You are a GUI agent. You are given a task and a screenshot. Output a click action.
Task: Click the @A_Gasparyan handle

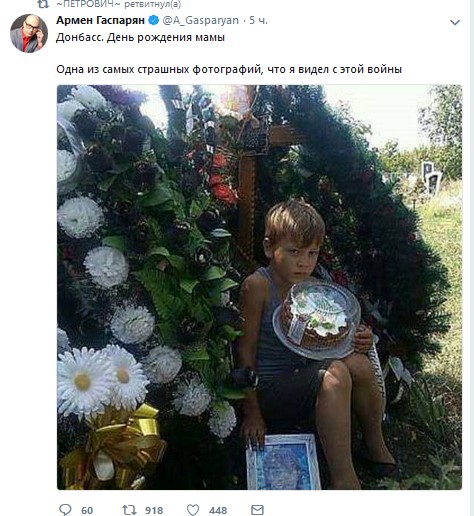201,21
